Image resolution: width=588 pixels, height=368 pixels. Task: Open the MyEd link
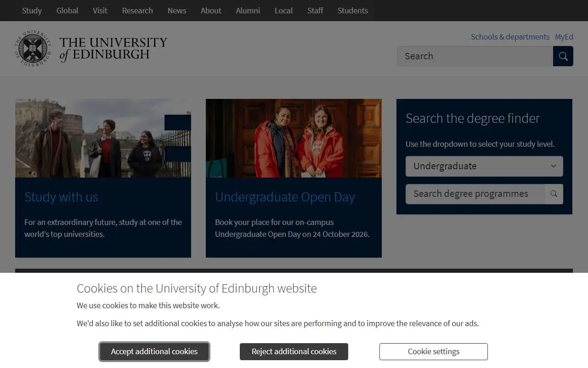[564, 37]
